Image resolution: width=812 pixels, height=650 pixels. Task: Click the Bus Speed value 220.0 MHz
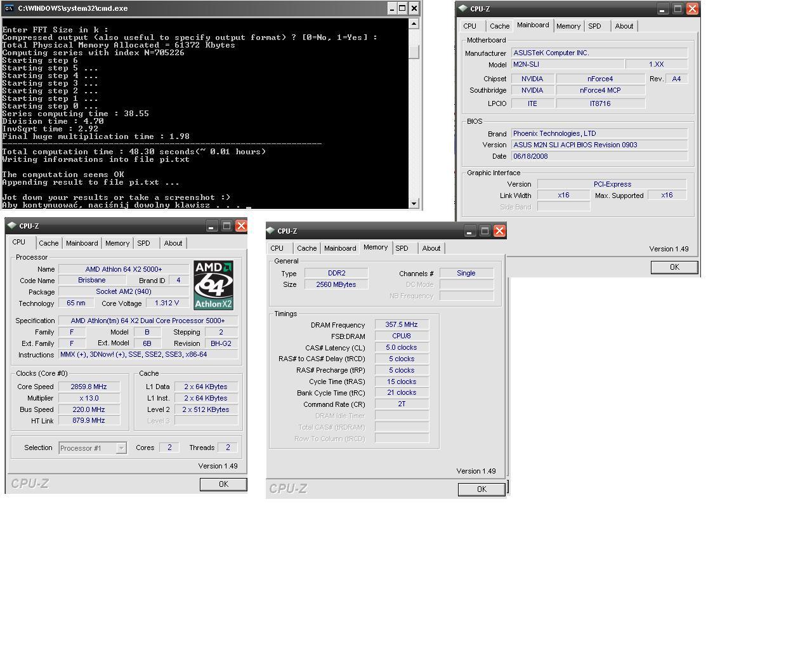click(89, 409)
